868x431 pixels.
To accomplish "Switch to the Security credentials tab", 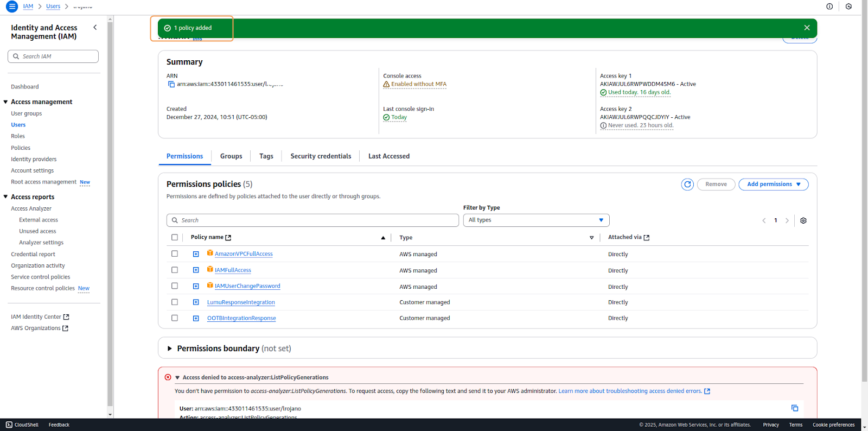I will [321, 156].
